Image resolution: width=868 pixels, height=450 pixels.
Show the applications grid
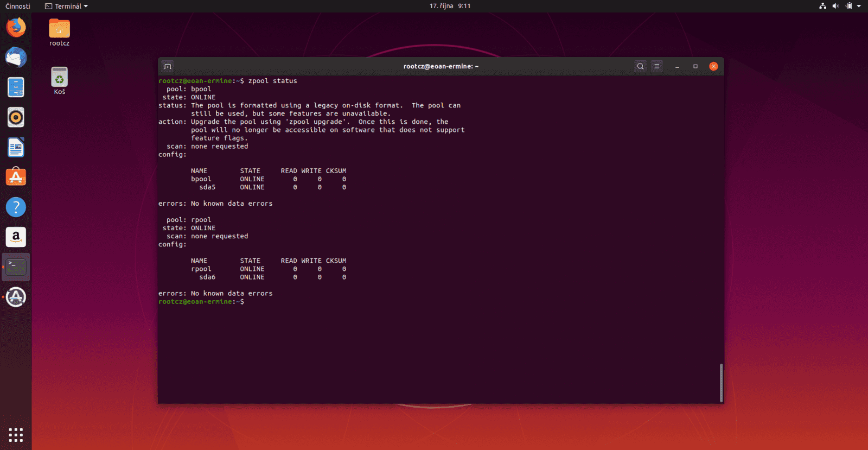click(x=16, y=435)
